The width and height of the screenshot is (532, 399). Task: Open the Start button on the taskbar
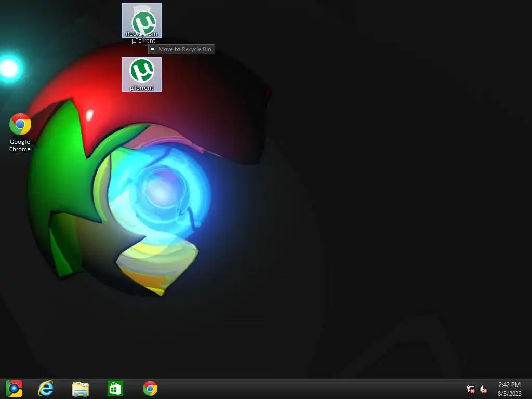pyautogui.click(x=14, y=389)
